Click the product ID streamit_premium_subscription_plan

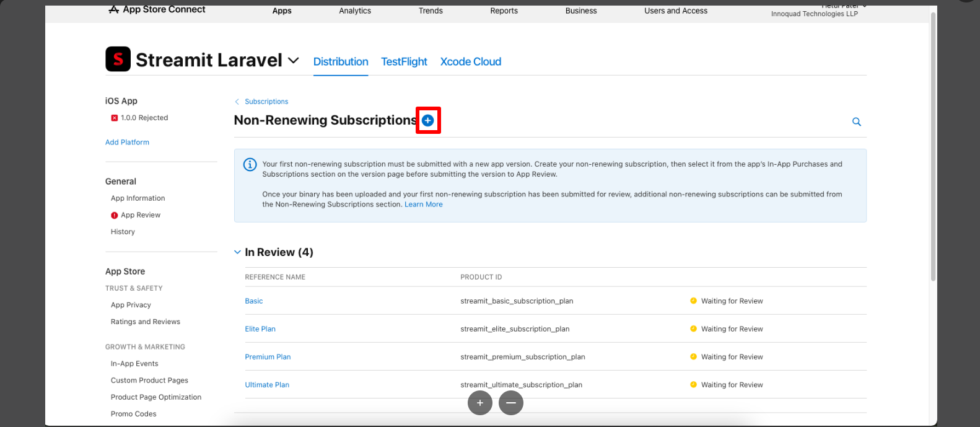tap(523, 357)
